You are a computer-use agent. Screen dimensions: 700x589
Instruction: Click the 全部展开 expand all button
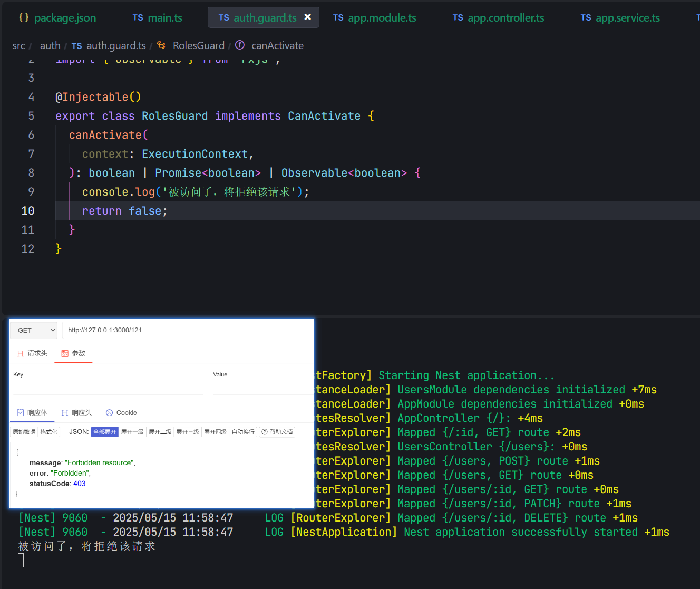104,432
